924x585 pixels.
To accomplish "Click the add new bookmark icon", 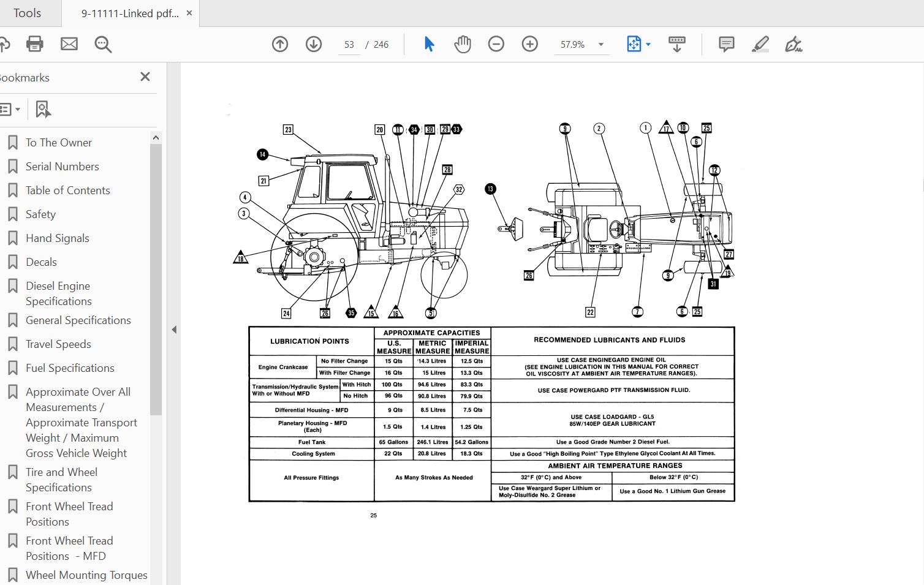I will (x=42, y=110).
